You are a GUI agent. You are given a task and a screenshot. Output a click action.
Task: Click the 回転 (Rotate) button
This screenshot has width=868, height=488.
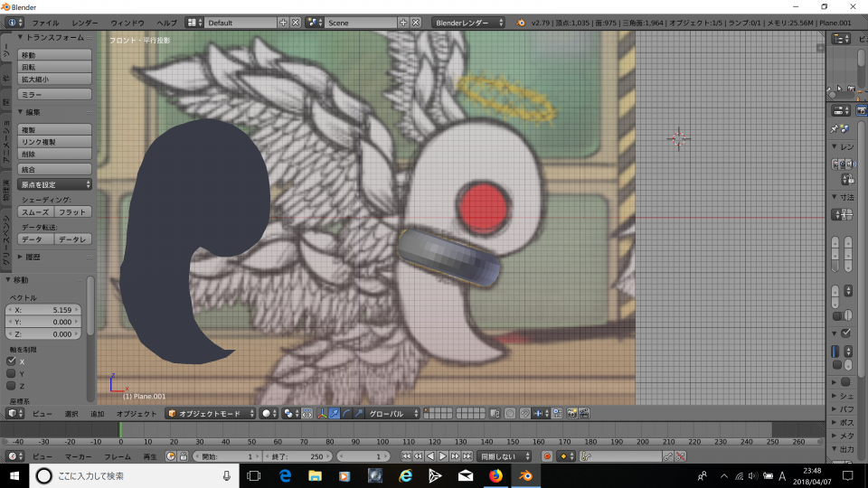(54, 68)
